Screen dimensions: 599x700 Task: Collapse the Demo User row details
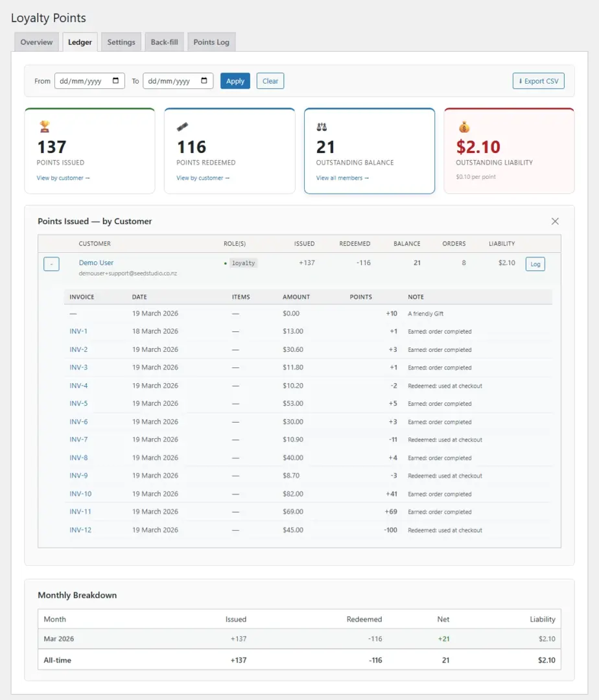click(51, 264)
